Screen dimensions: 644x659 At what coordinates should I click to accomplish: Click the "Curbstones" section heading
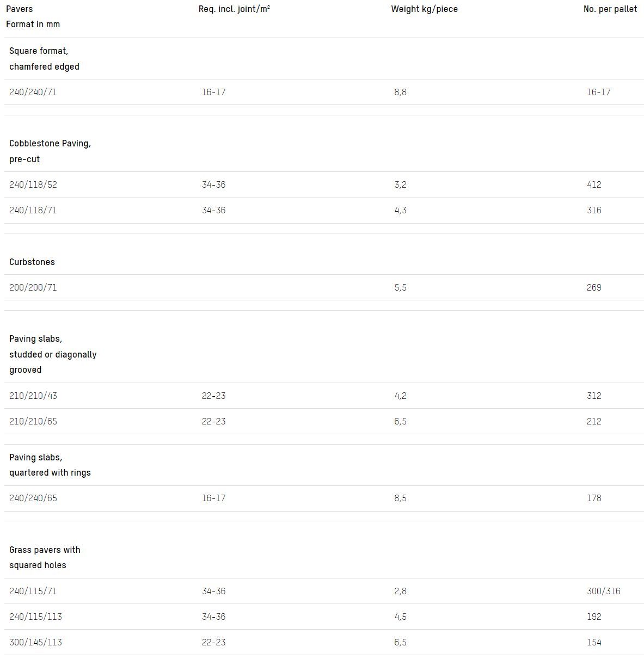pyautogui.click(x=32, y=262)
